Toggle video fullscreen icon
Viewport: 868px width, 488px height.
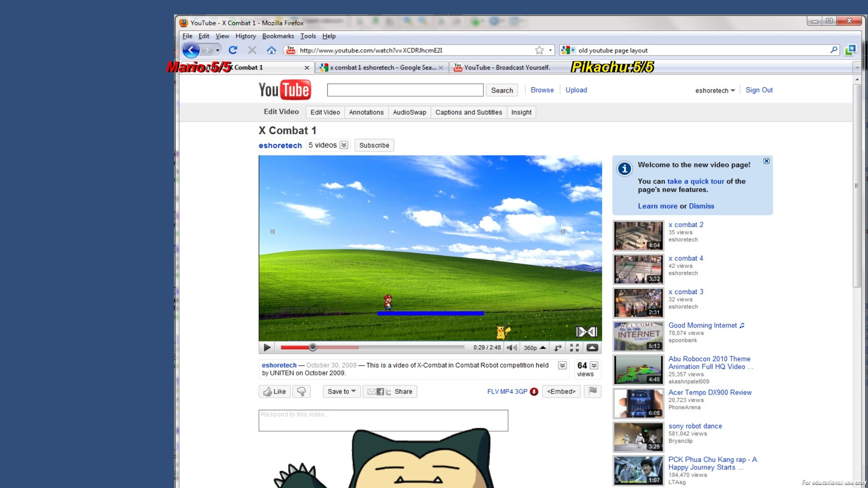574,347
